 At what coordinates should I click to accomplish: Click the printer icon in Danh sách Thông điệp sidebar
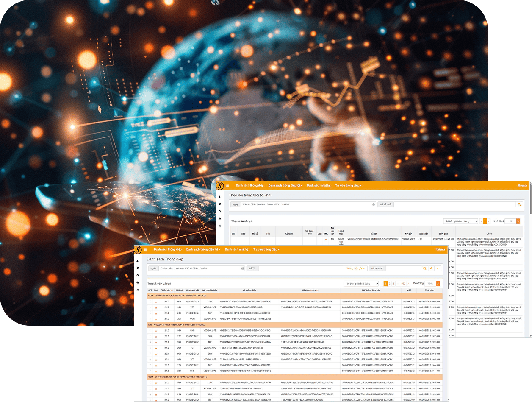click(137, 282)
